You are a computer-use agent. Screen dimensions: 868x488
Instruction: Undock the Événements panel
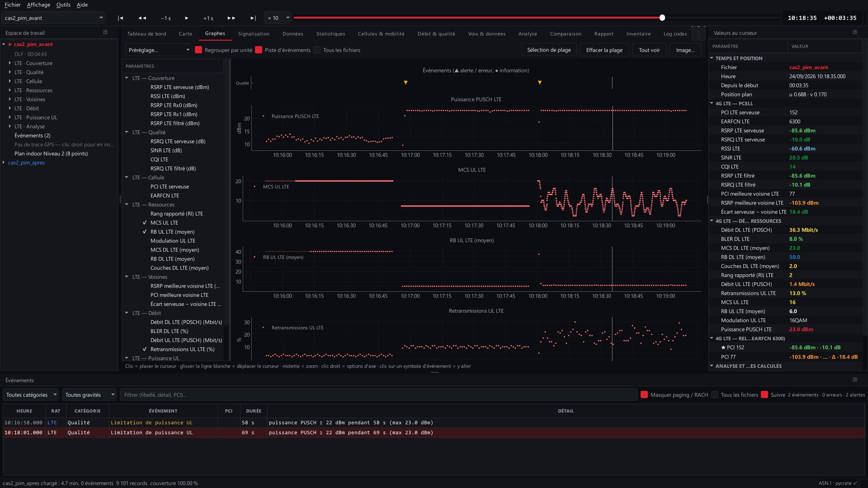coord(855,380)
